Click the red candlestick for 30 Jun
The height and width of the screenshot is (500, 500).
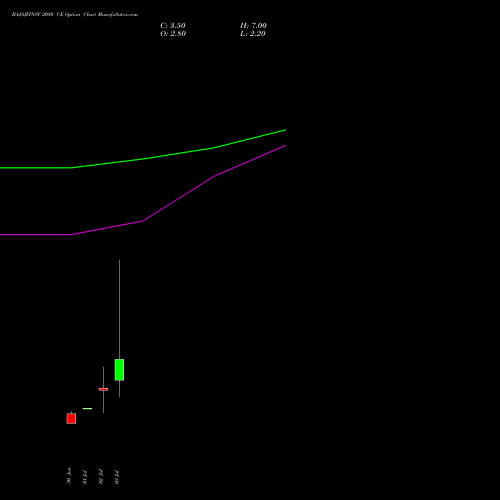pos(71,418)
